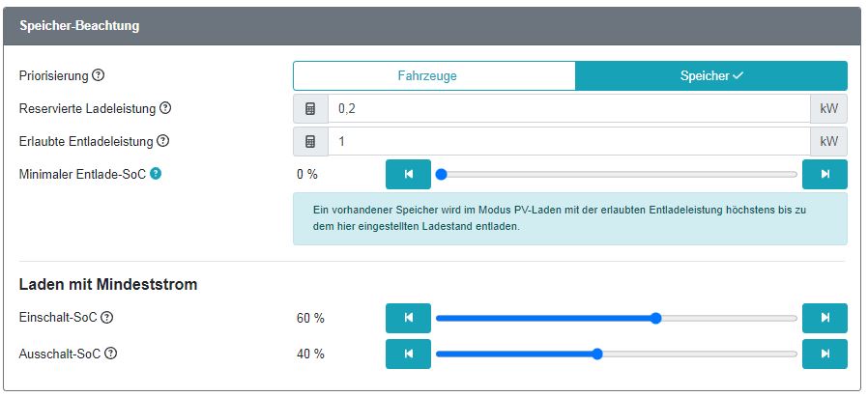Click help icon next to Ausschalt-SoC
Image resolution: width=868 pixels, height=397 pixels.
click(x=111, y=353)
